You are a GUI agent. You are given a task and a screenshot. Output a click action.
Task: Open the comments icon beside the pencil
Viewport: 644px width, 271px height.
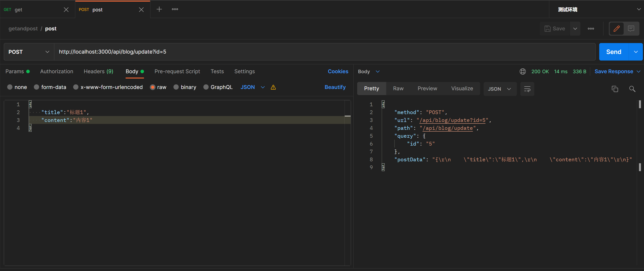[x=631, y=28]
